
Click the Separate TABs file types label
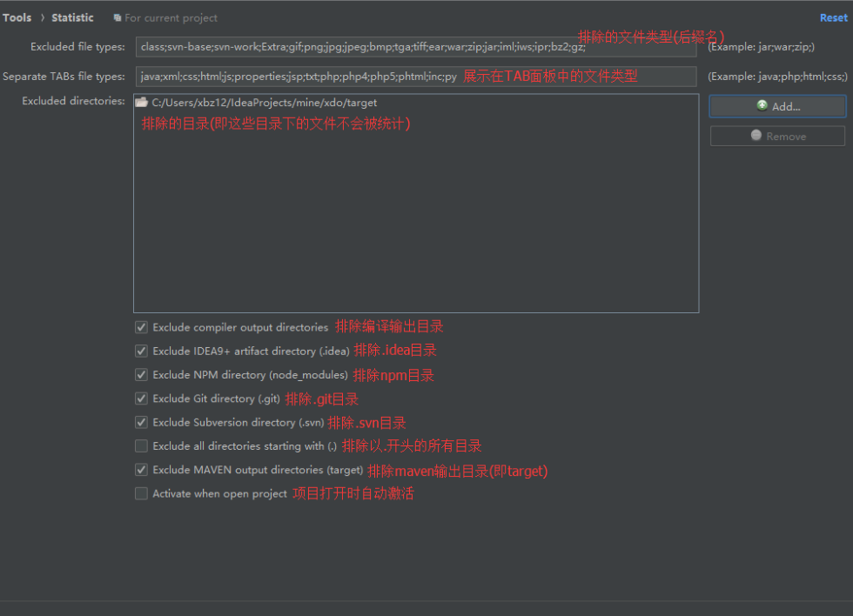[64, 76]
